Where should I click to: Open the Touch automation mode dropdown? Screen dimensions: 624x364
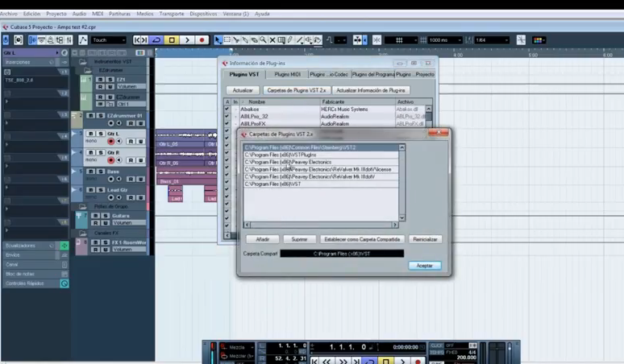pyautogui.click(x=109, y=40)
